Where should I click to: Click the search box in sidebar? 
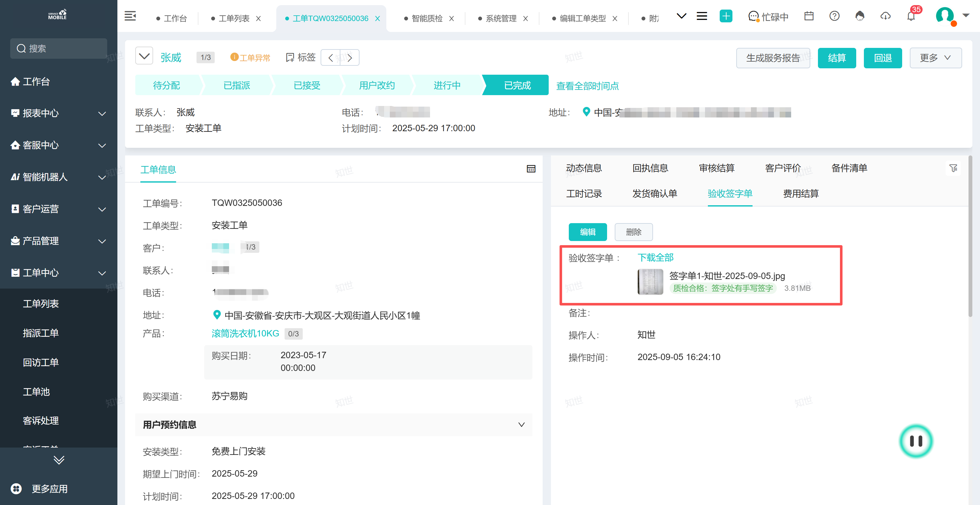point(59,48)
